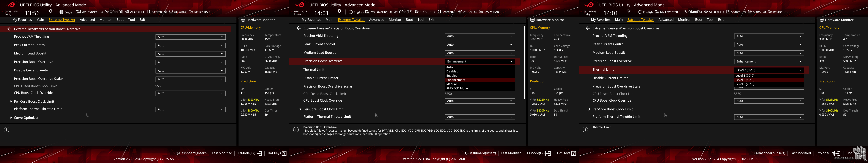Click the info icon beside the Precision Boost Overdrive help text
The height and width of the screenshot is (163, 868).
click(296, 130)
